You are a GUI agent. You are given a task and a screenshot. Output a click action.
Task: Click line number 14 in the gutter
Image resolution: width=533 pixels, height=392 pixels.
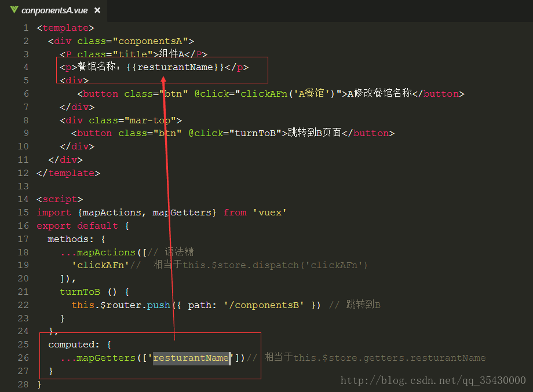click(x=23, y=199)
